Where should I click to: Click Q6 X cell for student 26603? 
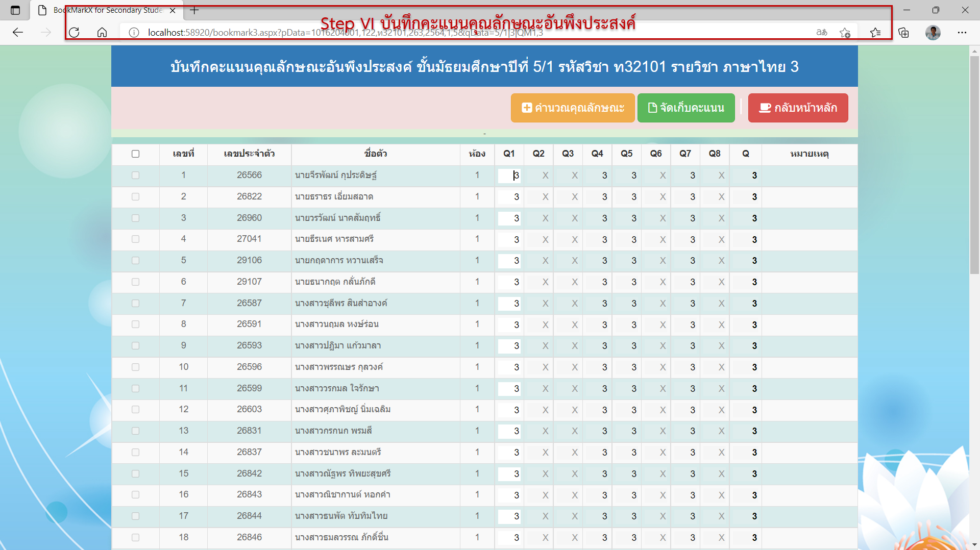[656, 410]
